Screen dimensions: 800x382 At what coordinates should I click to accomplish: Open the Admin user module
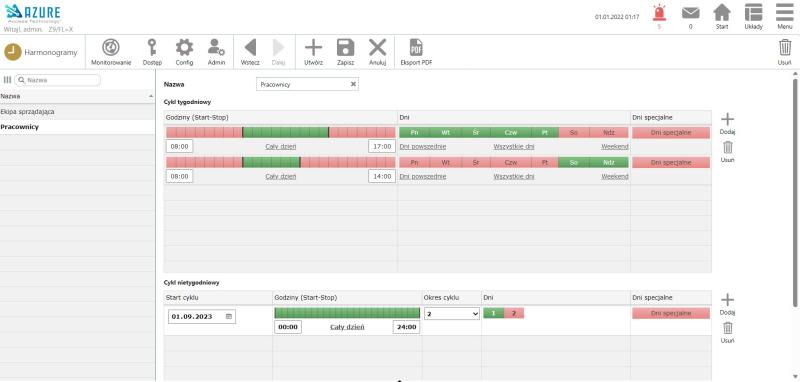[x=216, y=52]
